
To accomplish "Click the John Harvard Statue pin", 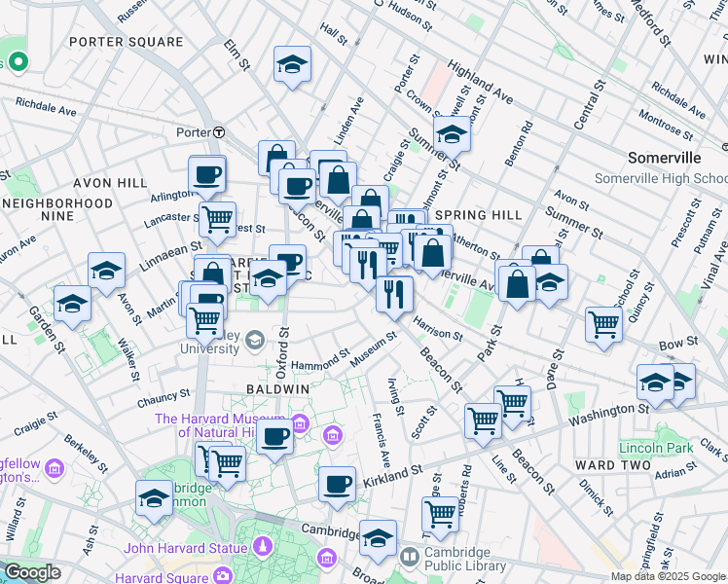I will 263,546.
